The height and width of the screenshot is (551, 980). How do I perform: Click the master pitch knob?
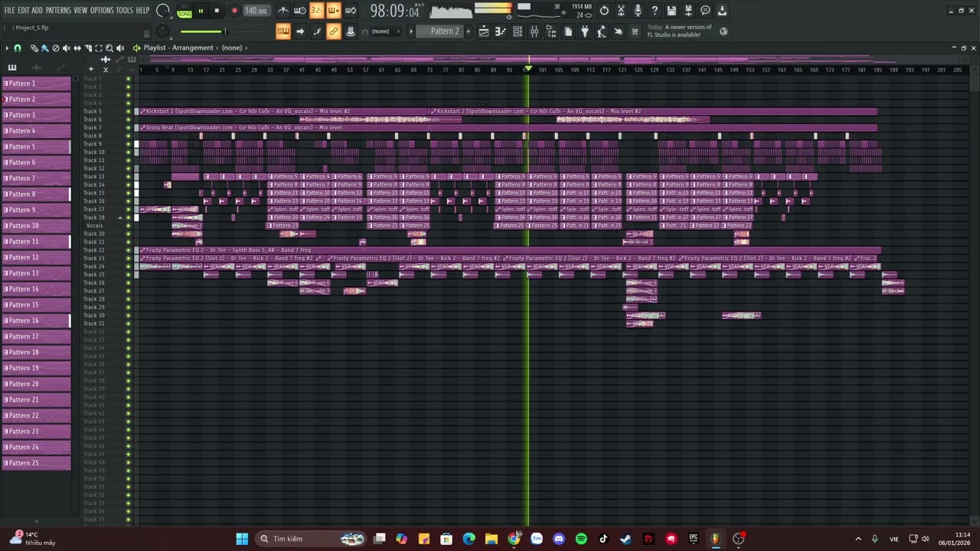coord(163,31)
